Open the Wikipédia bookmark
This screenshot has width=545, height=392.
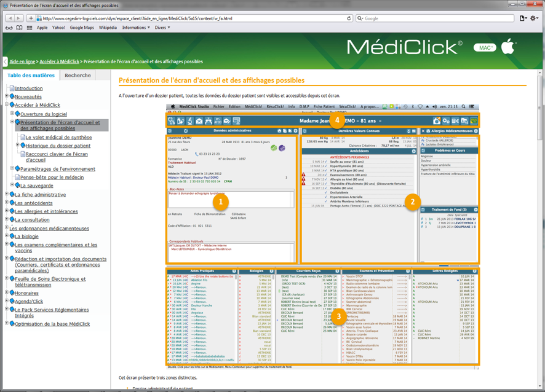coord(108,28)
